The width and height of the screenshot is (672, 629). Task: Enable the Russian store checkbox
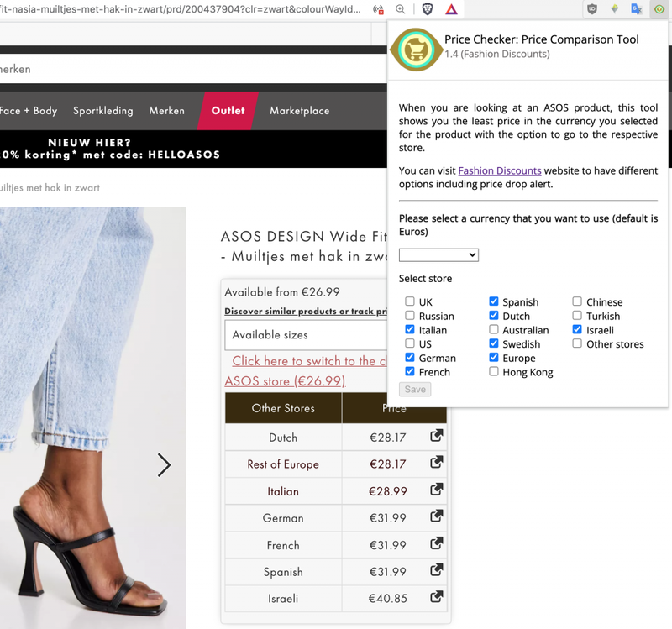(x=410, y=316)
